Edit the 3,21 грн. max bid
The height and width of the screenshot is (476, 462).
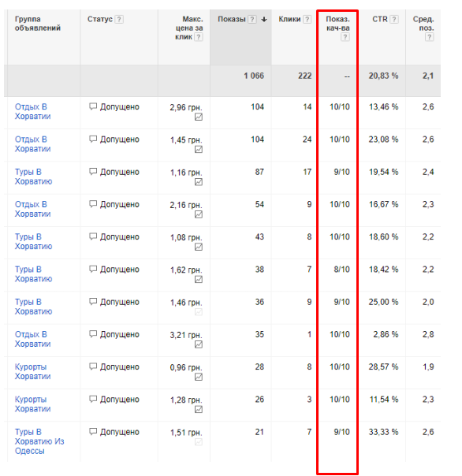pyautogui.click(x=186, y=335)
